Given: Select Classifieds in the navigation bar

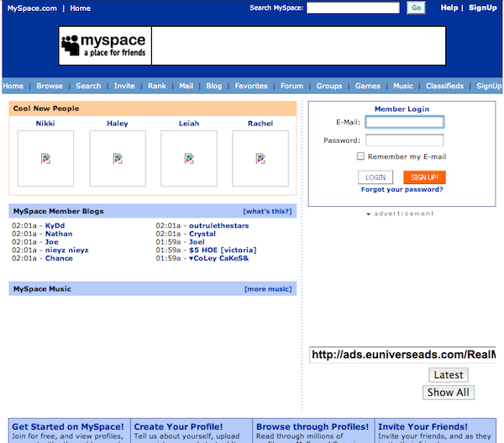Looking at the screenshot, I should coord(444,86).
